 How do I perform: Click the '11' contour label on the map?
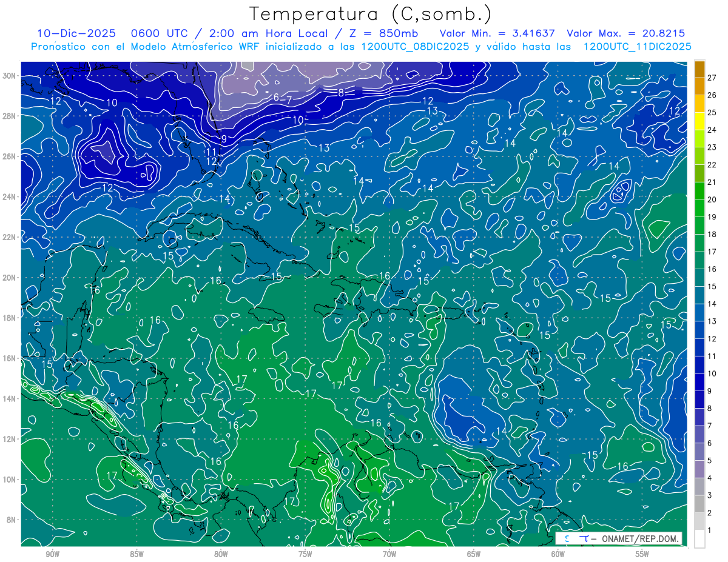click(210, 152)
